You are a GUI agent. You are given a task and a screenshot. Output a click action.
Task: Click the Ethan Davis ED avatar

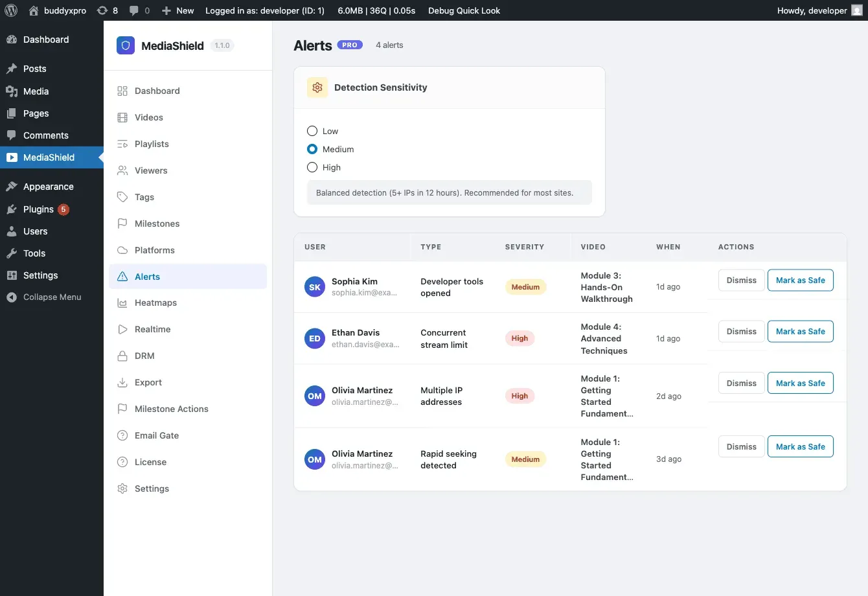pos(315,338)
